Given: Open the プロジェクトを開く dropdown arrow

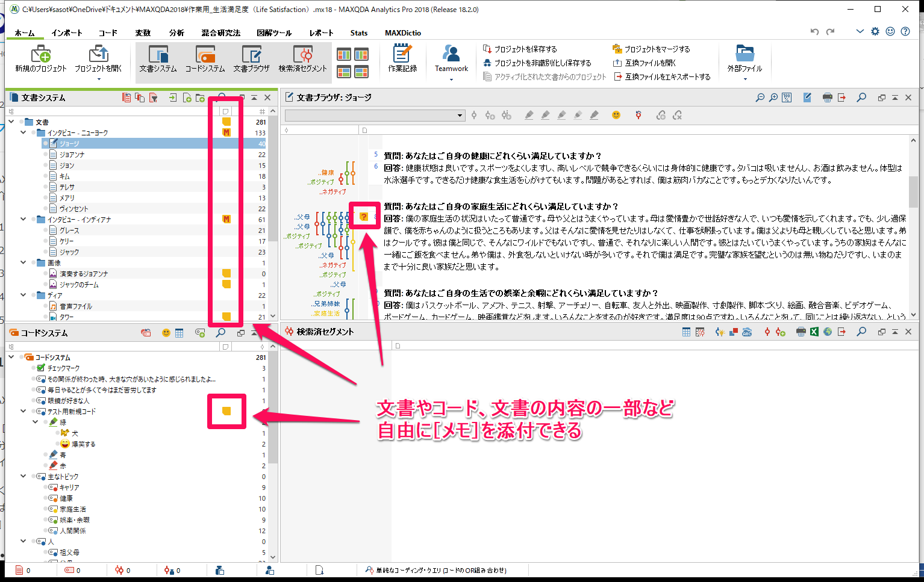Looking at the screenshot, I should point(98,79).
